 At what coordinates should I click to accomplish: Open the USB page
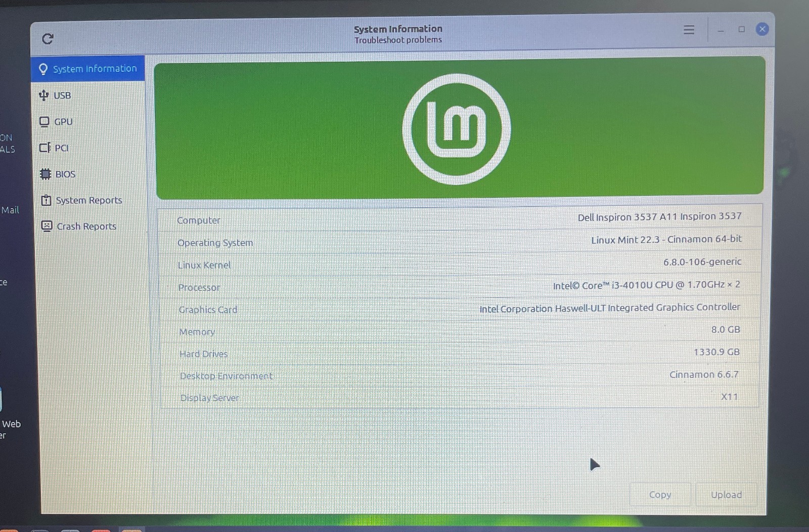click(88, 95)
